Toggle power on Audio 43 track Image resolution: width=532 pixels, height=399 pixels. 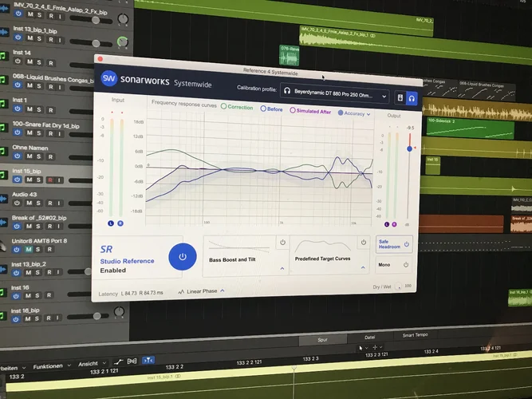click(17, 203)
